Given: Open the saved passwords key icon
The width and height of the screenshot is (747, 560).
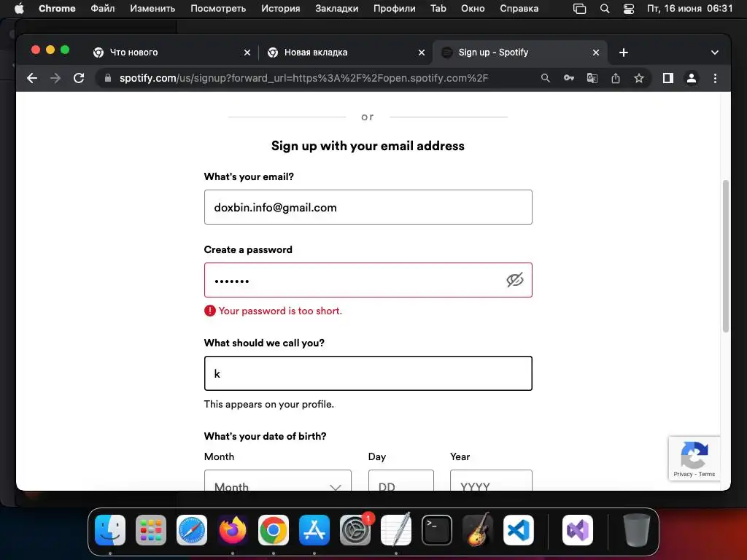Looking at the screenshot, I should (x=569, y=78).
